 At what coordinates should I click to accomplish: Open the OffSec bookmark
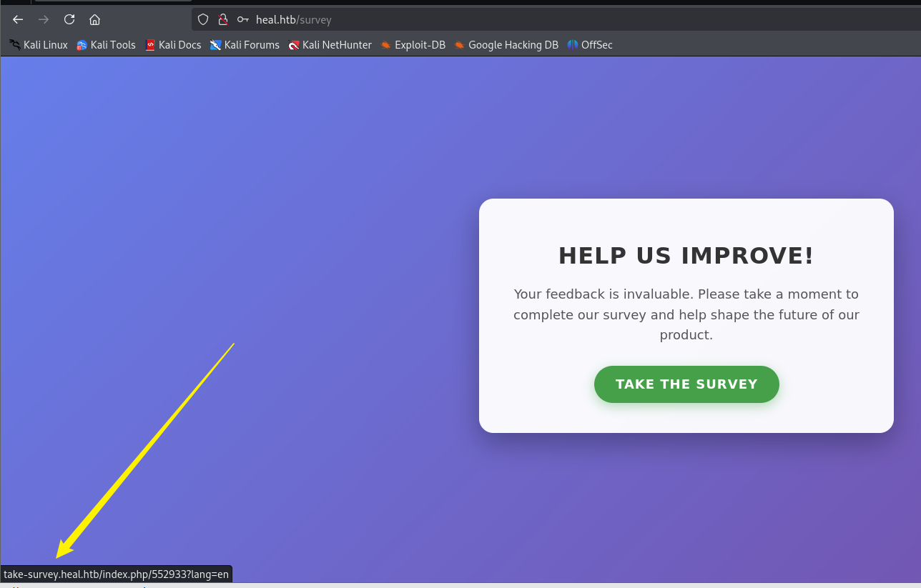(590, 45)
